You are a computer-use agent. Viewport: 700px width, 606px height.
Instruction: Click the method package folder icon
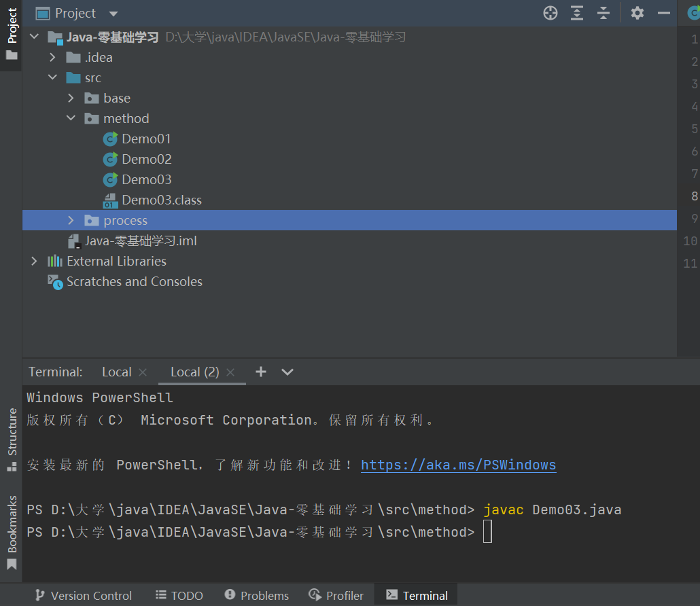92,119
